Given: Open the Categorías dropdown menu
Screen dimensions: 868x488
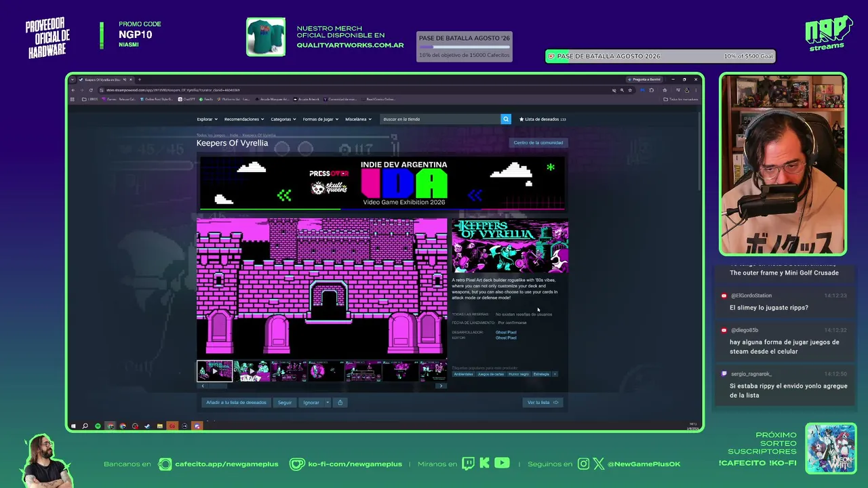Looking at the screenshot, I should [283, 119].
